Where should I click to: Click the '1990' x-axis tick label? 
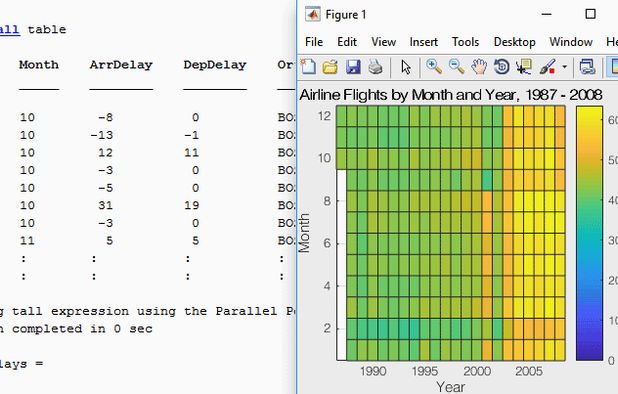(x=373, y=371)
